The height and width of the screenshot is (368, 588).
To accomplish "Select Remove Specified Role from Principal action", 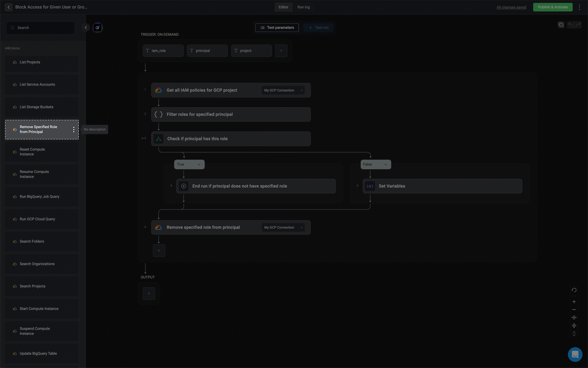I will point(42,129).
